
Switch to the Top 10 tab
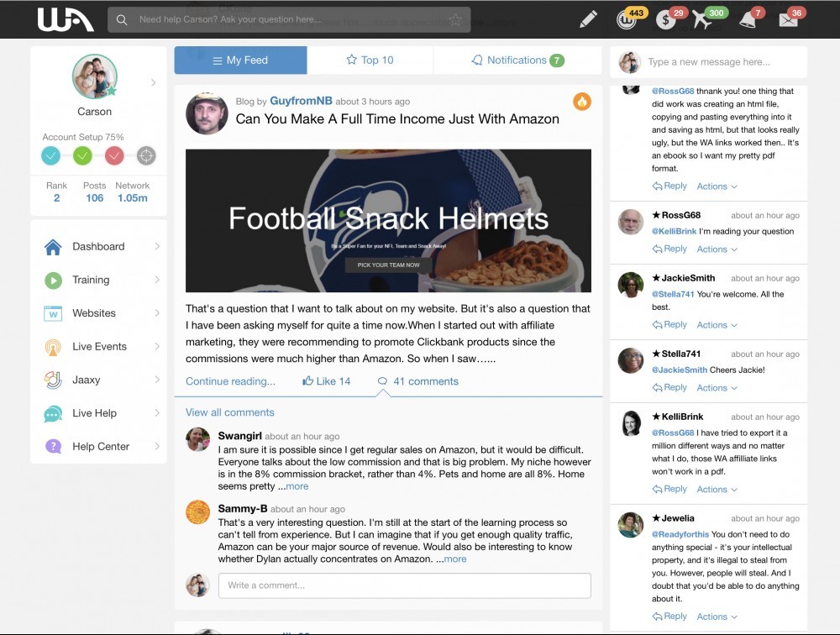pos(370,60)
